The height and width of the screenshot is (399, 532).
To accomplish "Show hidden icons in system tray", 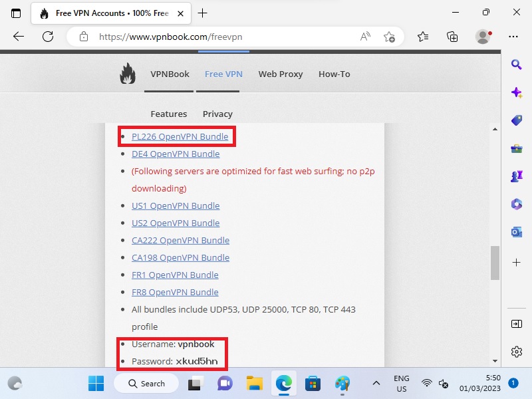I will [x=376, y=383].
